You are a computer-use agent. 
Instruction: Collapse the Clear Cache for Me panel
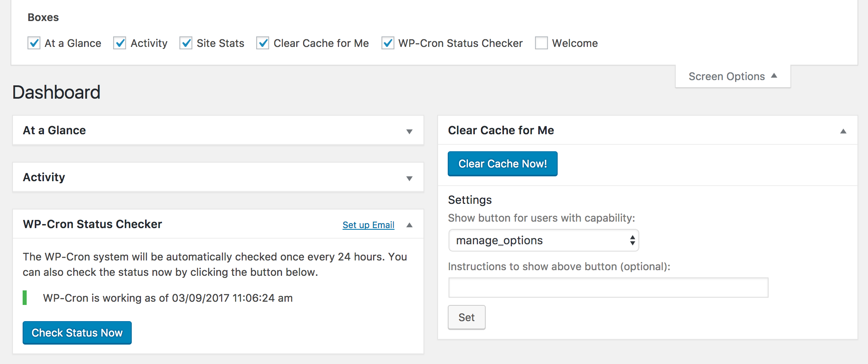pyautogui.click(x=843, y=131)
